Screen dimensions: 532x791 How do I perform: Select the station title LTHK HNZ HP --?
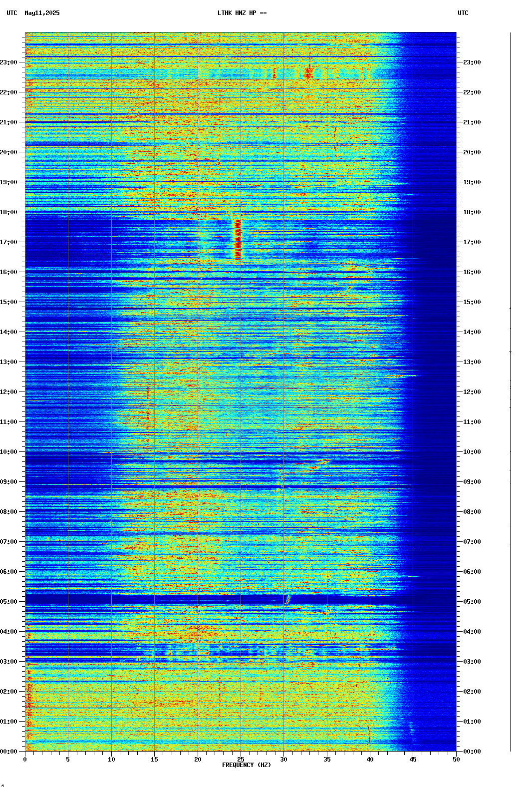click(242, 13)
